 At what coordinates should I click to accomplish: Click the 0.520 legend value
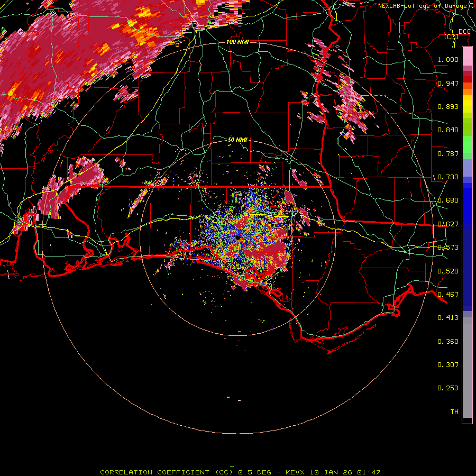point(448,271)
